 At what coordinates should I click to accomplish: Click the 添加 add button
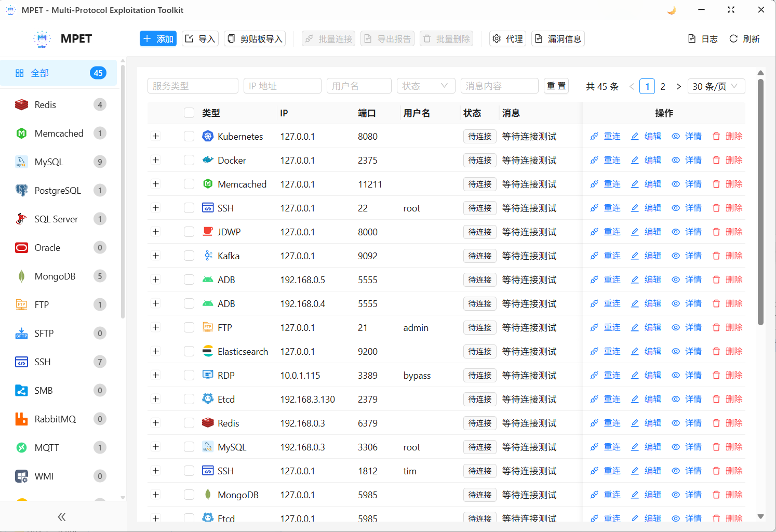click(x=158, y=38)
